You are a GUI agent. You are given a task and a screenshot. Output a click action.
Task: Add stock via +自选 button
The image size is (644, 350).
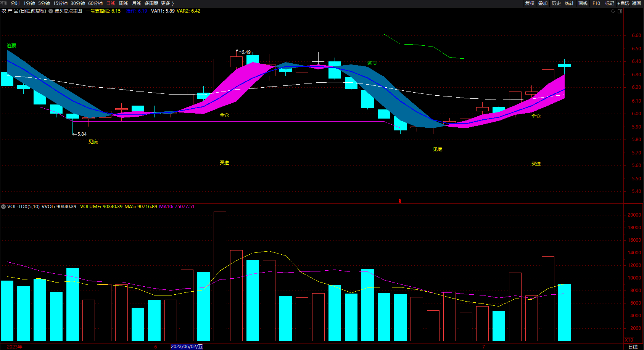coord(623,3)
